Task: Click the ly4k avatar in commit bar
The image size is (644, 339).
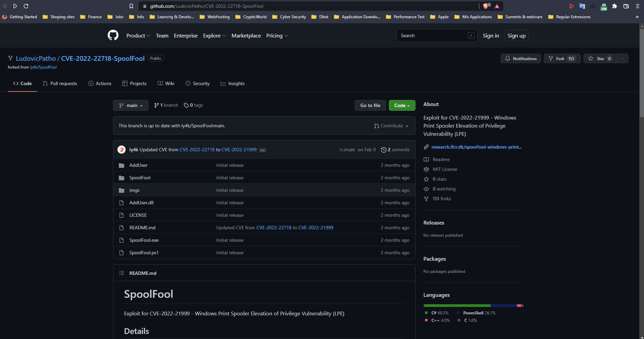Action: click(122, 150)
